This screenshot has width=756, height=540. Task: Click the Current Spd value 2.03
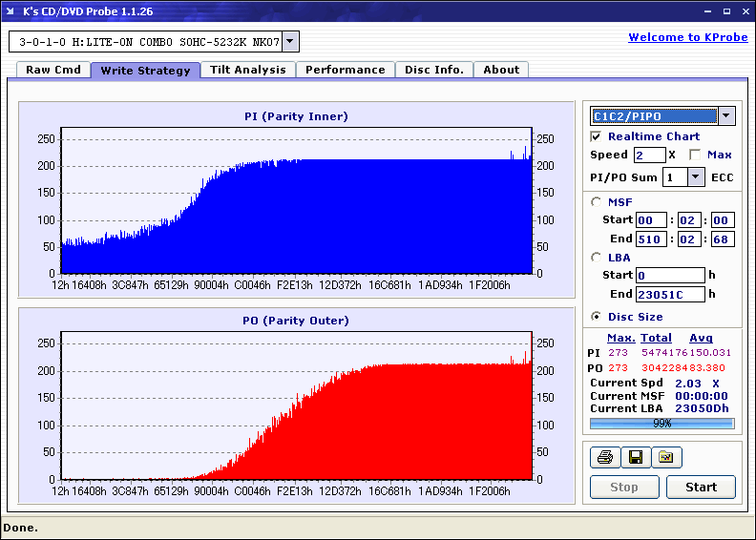click(688, 384)
